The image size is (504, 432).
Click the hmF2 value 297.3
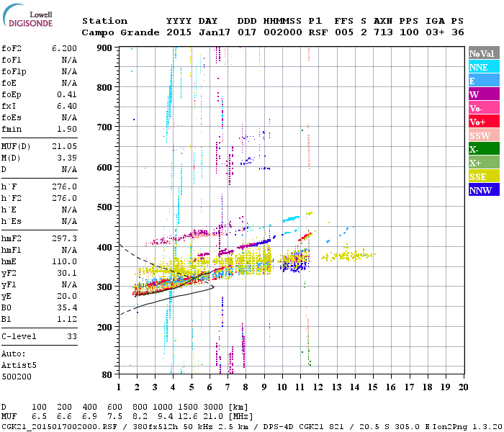[64, 238]
